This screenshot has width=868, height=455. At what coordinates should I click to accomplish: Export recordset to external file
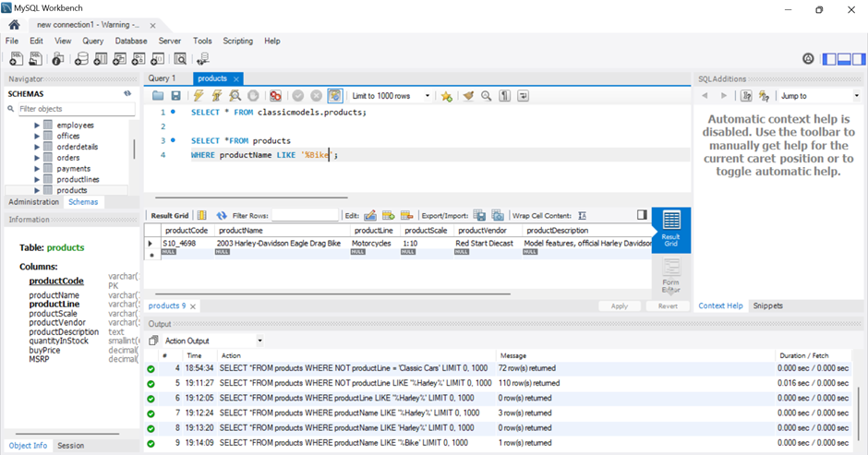(x=479, y=215)
